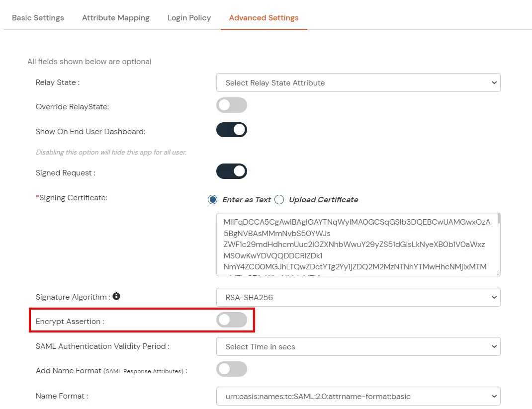This screenshot has width=532, height=409.
Task: Open the Relay State attribute dropdown arrow
Action: (x=494, y=82)
